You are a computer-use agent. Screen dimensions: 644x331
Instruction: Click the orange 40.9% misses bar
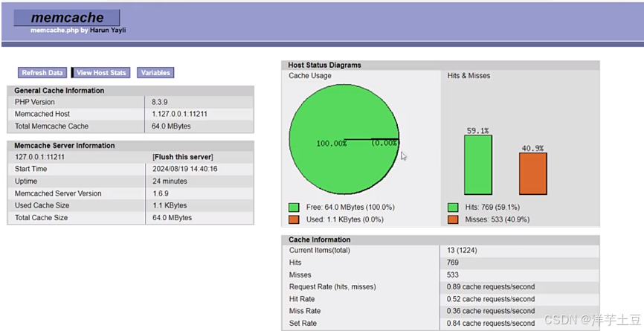click(533, 174)
